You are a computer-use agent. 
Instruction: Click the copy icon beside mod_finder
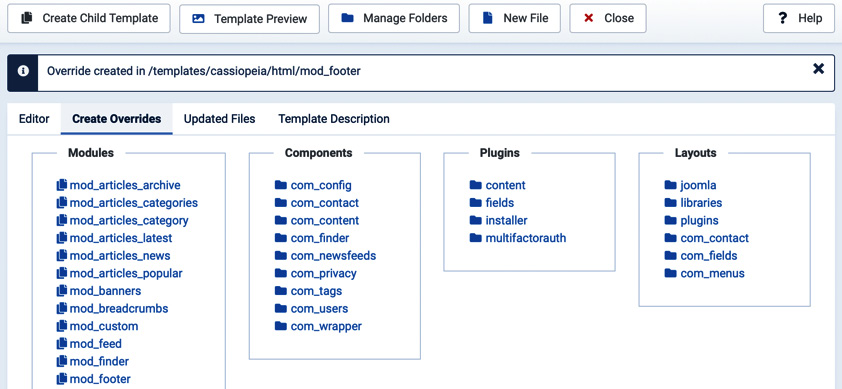pos(62,361)
